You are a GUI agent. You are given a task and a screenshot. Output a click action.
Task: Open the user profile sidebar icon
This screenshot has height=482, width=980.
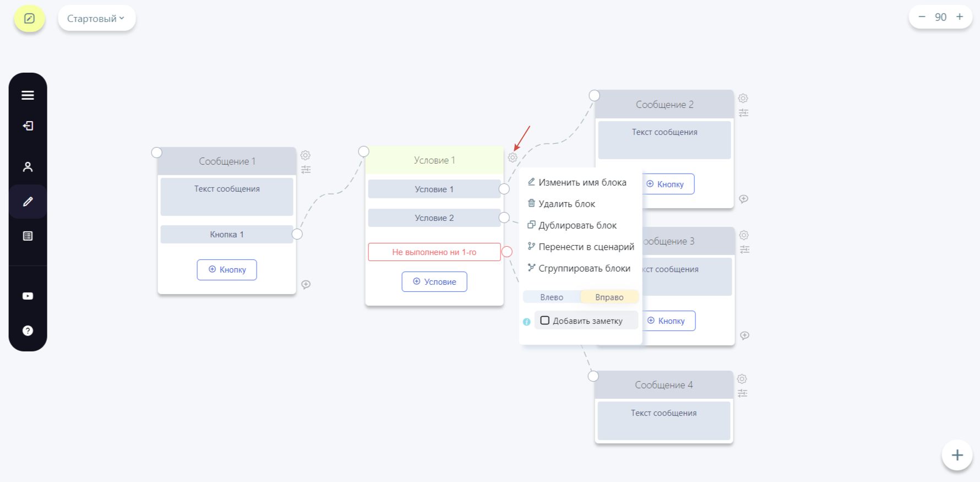(28, 166)
